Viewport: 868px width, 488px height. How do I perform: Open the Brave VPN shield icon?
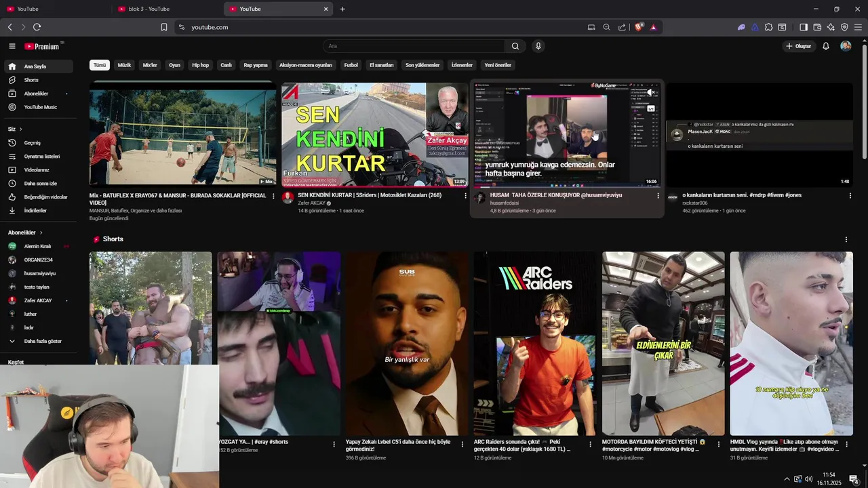(x=844, y=27)
